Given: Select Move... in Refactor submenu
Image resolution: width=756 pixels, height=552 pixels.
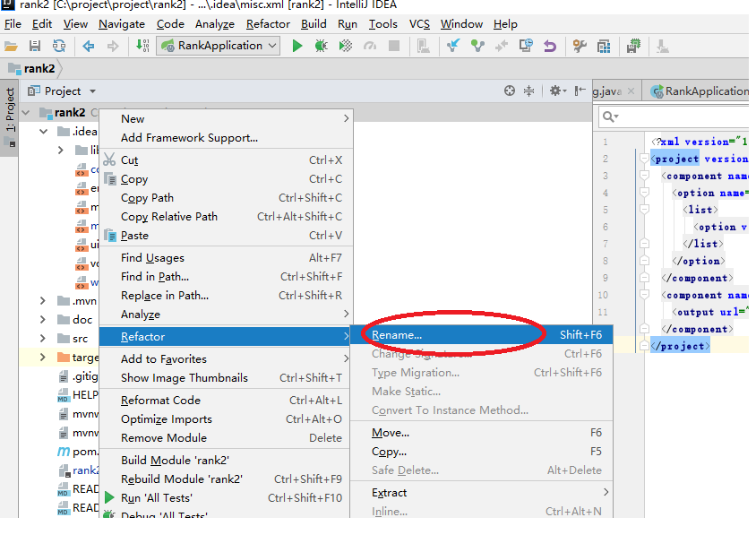Looking at the screenshot, I should point(481,433).
